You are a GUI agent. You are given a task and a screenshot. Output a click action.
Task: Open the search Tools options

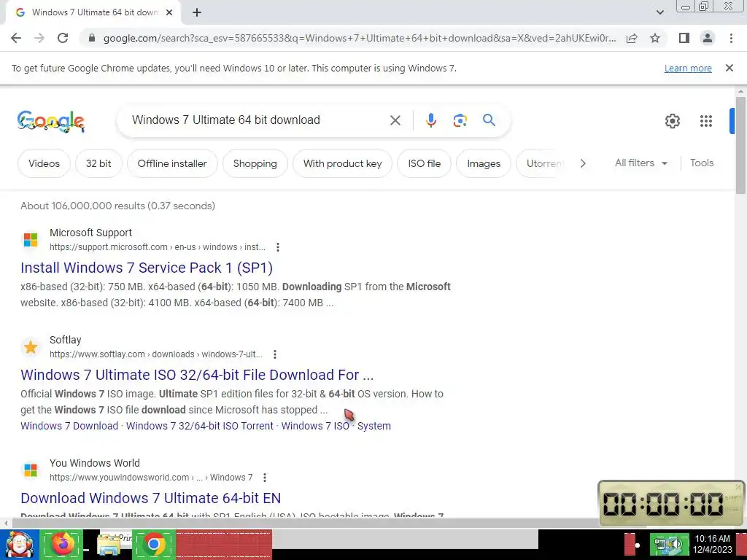point(702,163)
